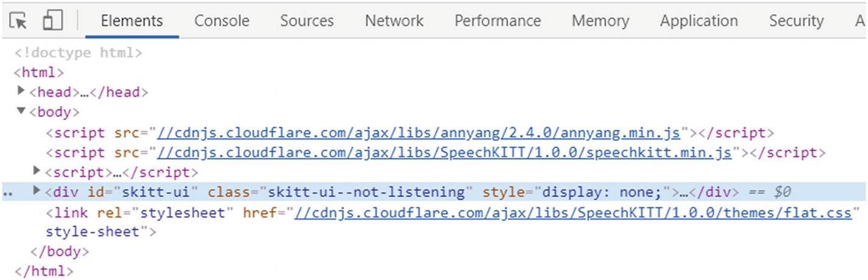Viewport: 868px width, 280px height.
Task: Switch to the Console tab
Action: 222,21
